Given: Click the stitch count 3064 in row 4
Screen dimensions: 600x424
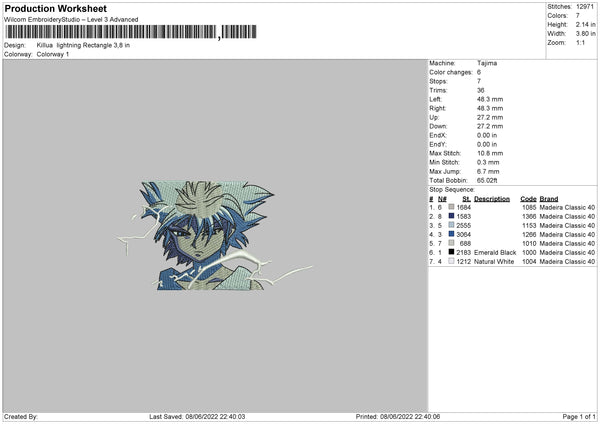Looking at the screenshot, I should tap(463, 235).
